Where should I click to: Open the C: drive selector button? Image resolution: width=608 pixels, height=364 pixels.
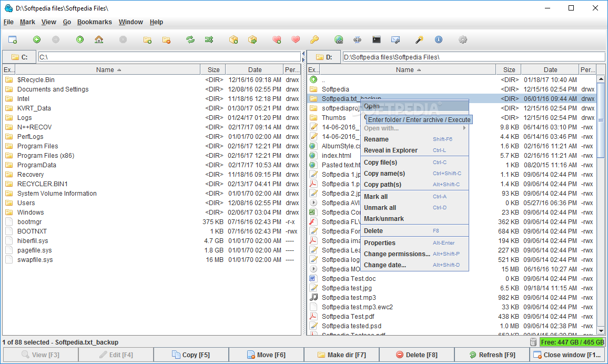pos(19,57)
